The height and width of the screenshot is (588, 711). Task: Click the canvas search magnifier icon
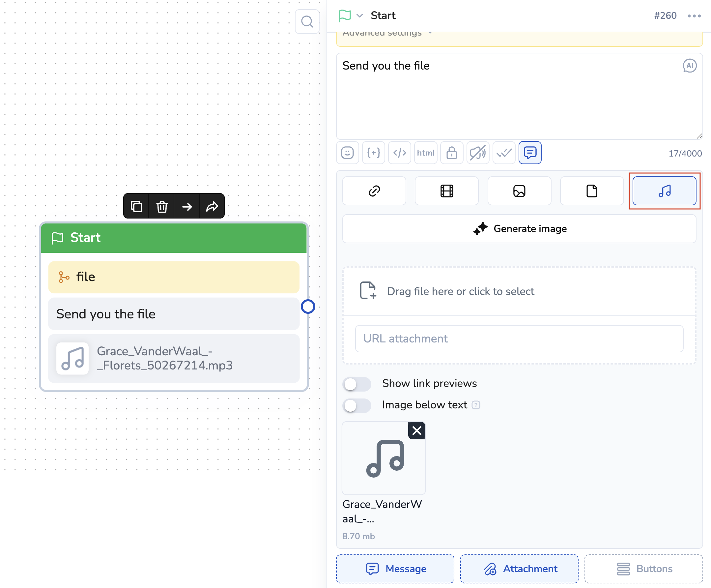click(307, 22)
